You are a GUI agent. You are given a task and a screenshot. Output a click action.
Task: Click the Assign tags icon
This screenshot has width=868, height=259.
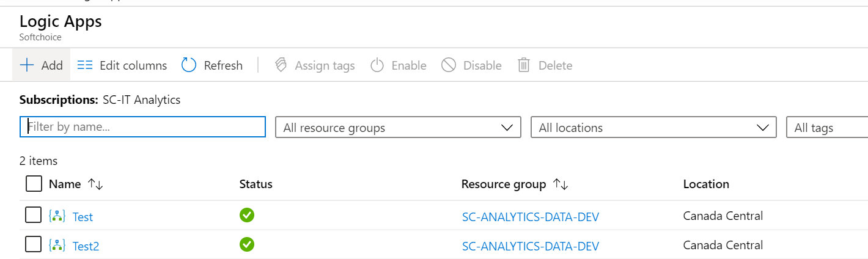coord(281,65)
